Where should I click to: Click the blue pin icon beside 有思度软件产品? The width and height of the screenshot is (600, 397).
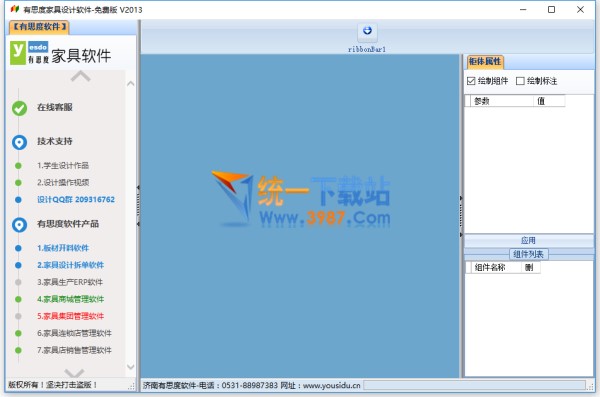(20, 225)
